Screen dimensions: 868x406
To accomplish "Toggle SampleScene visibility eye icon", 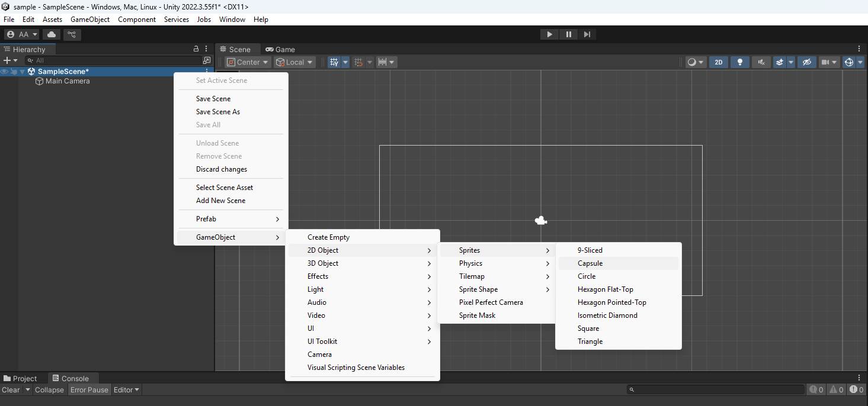I will coord(5,72).
